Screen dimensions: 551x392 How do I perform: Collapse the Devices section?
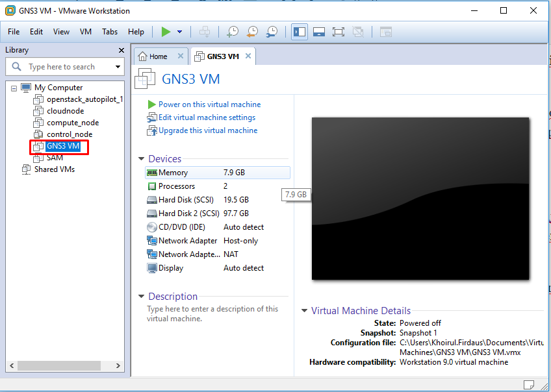[x=141, y=159]
